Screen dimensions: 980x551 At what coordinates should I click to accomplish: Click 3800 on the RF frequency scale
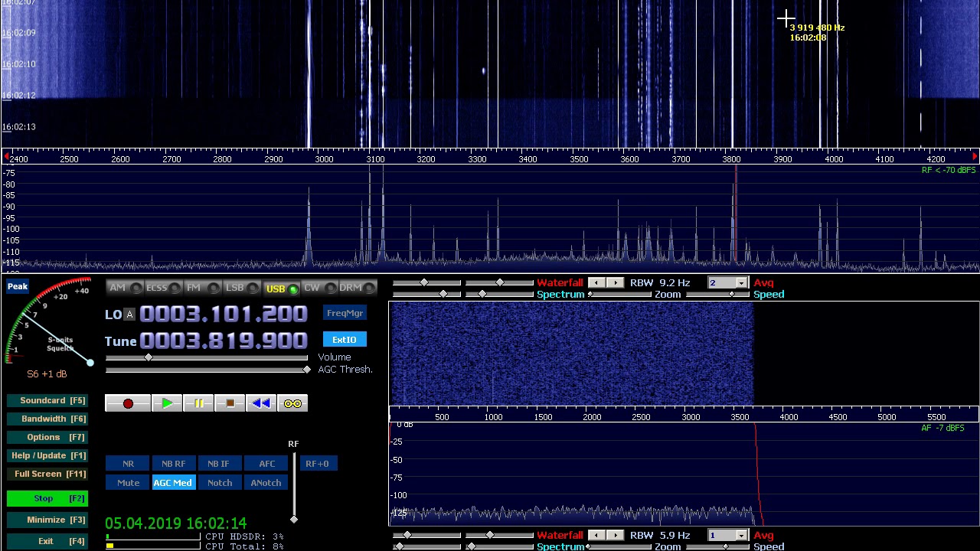732,159
